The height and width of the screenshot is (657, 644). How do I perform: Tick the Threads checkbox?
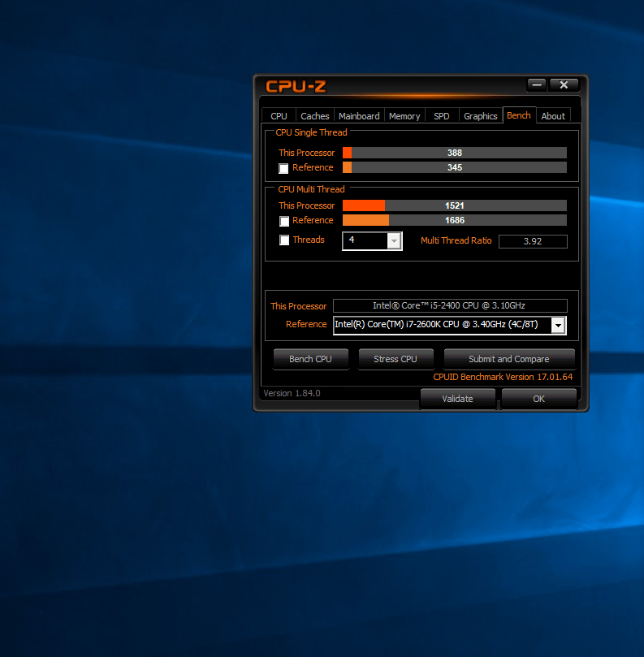click(284, 240)
